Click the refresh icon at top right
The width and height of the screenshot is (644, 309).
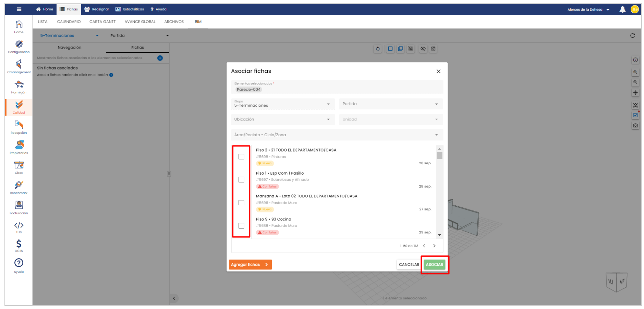[632, 36]
